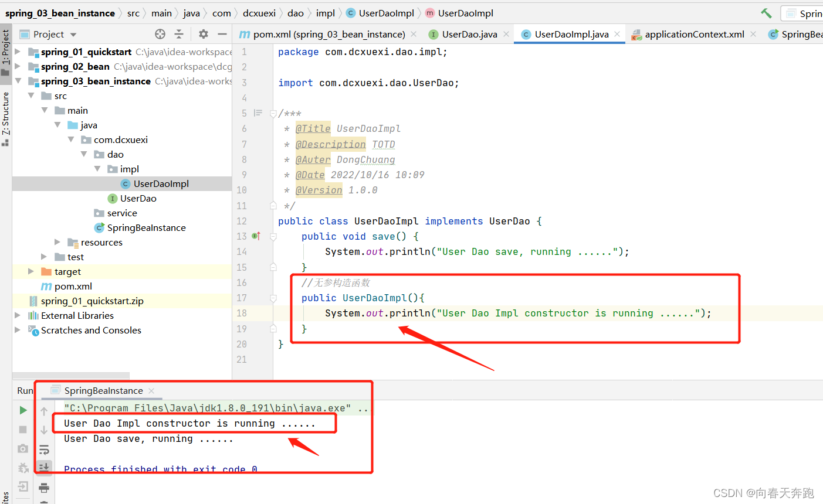Toggle soft-wrap in Run console
823x504 pixels.
(x=44, y=449)
